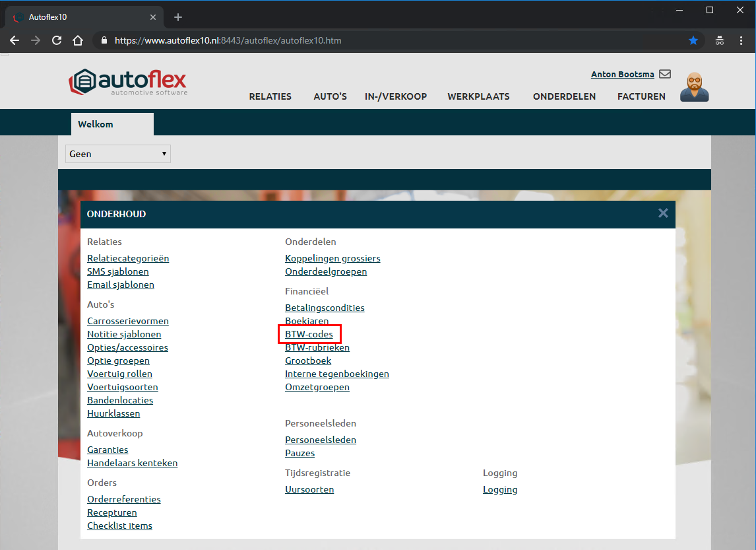This screenshot has height=550, width=756.
Task: Open the Grootboek link
Action: pyautogui.click(x=308, y=361)
